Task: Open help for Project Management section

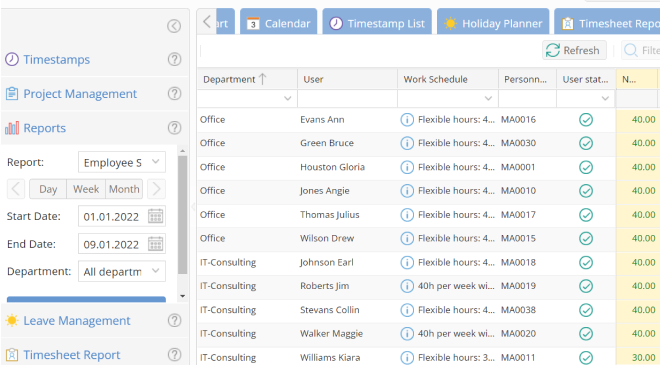Action: (x=174, y=93)
